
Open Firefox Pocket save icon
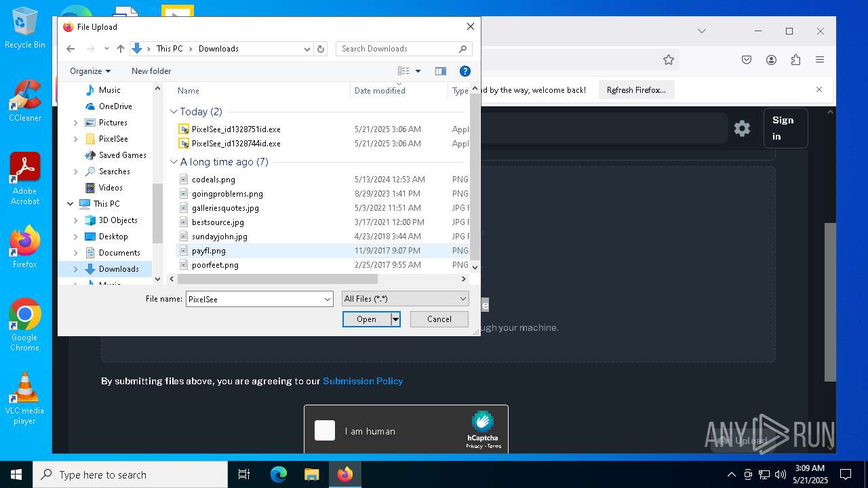pos(747,60)
